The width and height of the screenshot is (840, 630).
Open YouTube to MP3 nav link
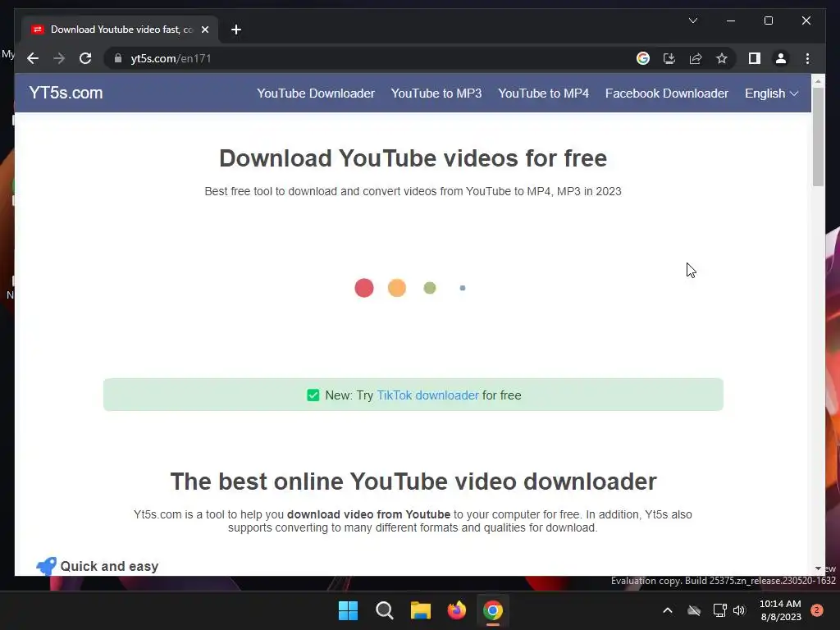pos(436,94)
